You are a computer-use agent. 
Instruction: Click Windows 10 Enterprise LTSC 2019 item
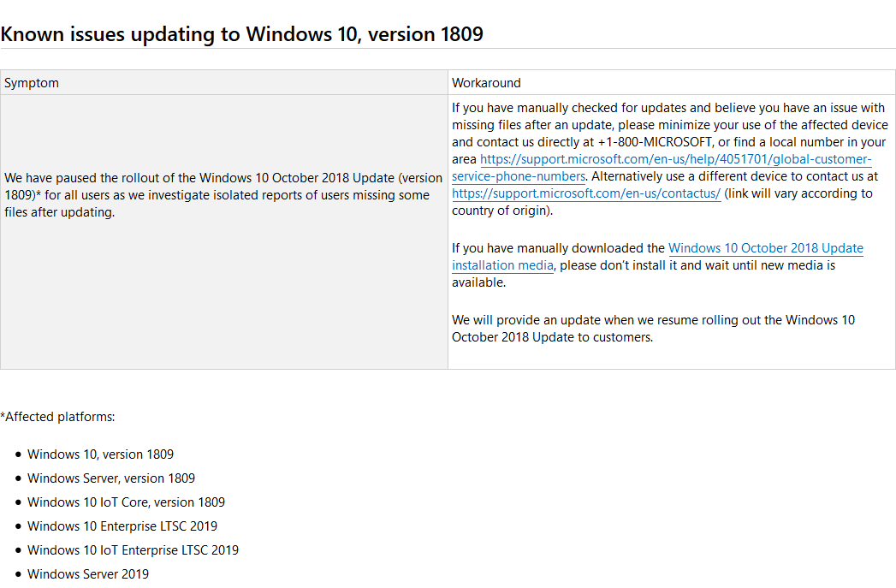point(122,527)
